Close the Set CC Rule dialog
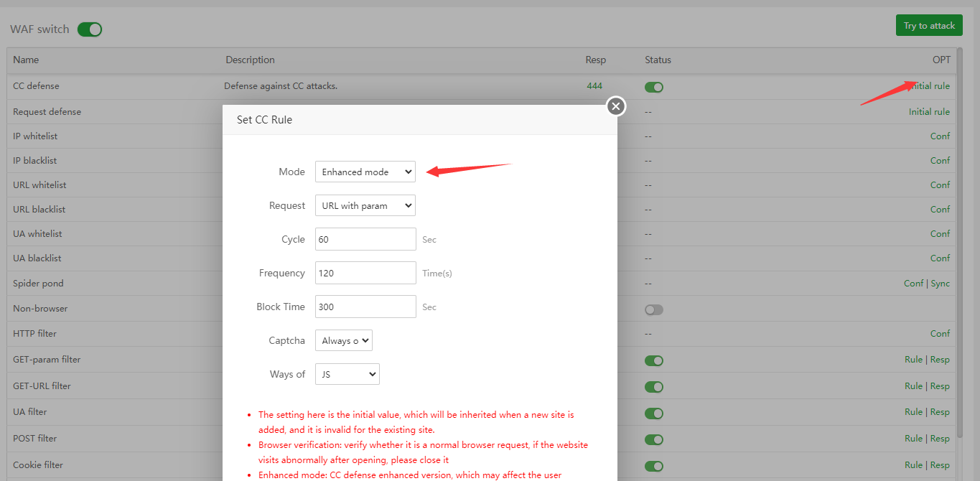980x481 pixels. (x=615, y=106)
